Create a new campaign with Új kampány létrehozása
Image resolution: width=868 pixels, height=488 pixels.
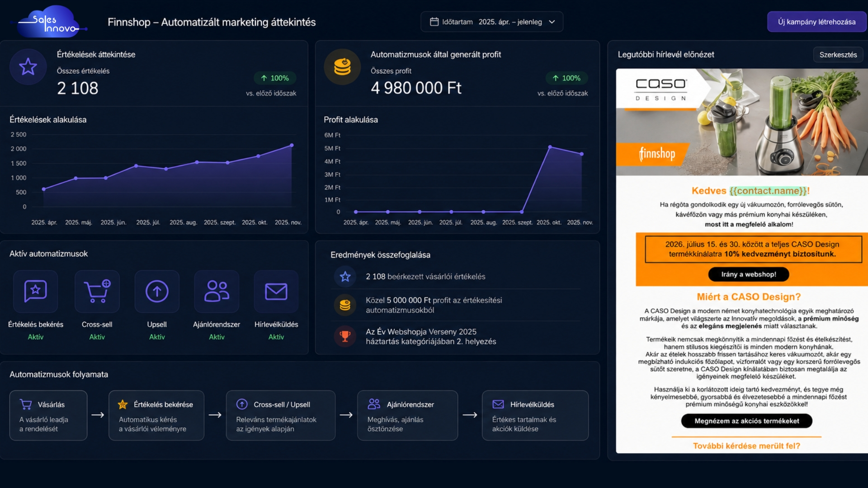[816, 22]
